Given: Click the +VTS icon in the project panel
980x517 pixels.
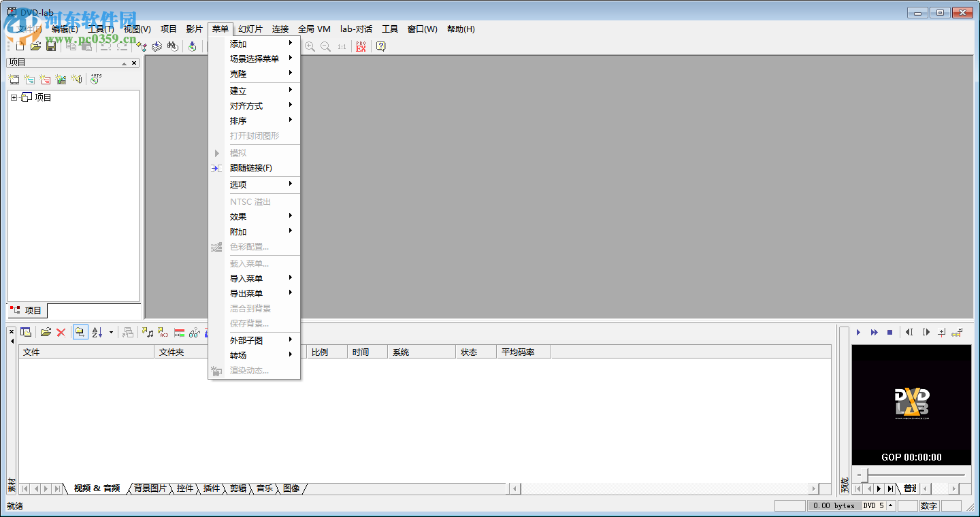Looking at the screenshot, I should 95,79.
